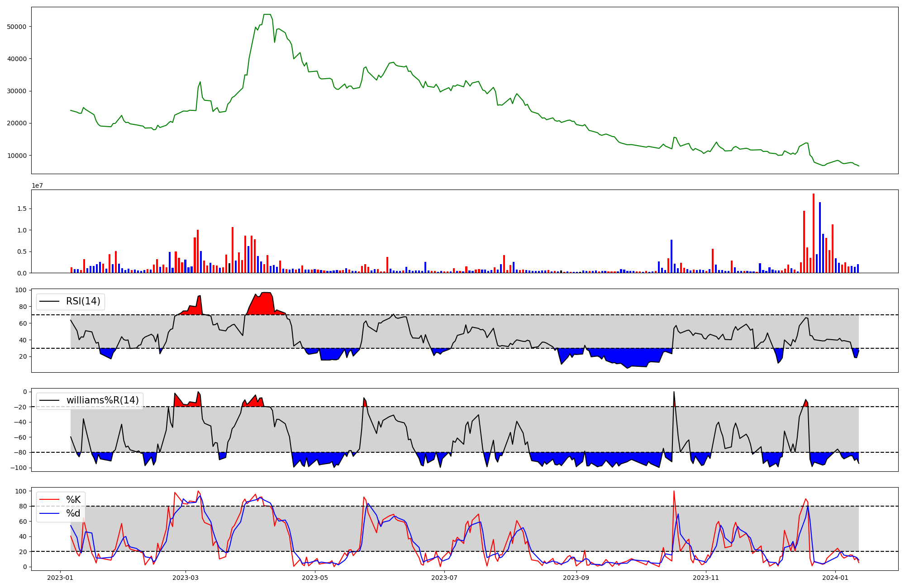
Task: Click the Williams %R October spike reaching zero
Action: (x=674, y=393)
